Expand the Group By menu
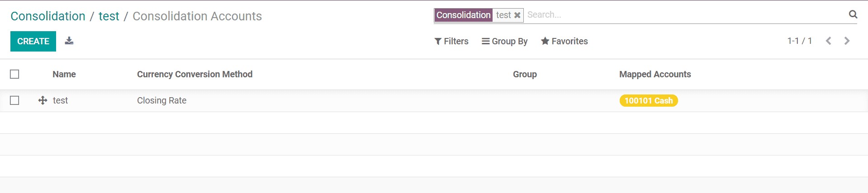The image size is (868, 193). (x=504, y=41)
